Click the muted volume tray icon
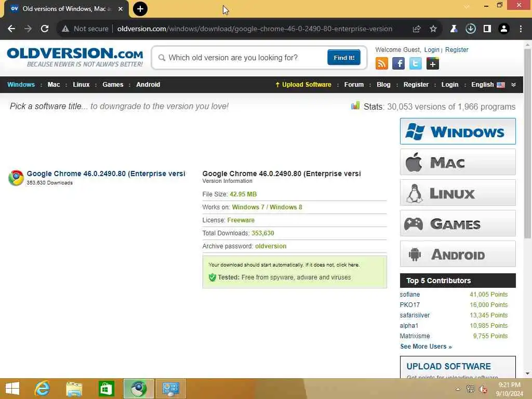This screenshot has height=399, width=532. (483, 389)
